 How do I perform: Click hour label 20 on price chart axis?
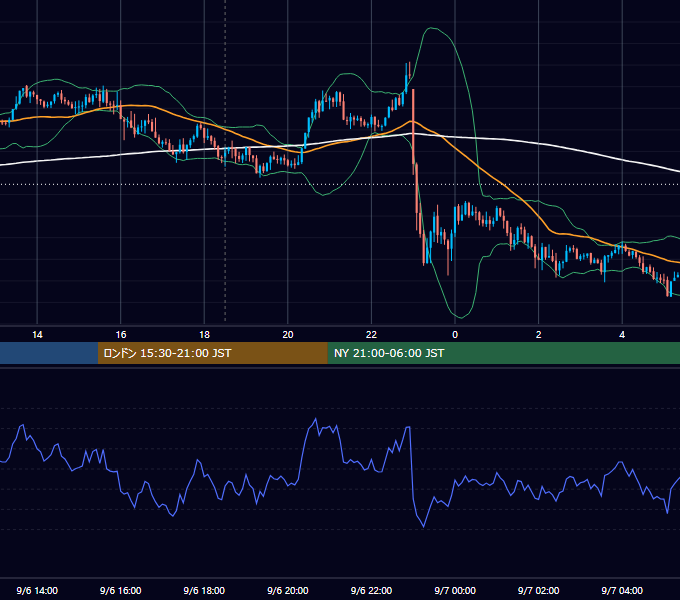288,335
